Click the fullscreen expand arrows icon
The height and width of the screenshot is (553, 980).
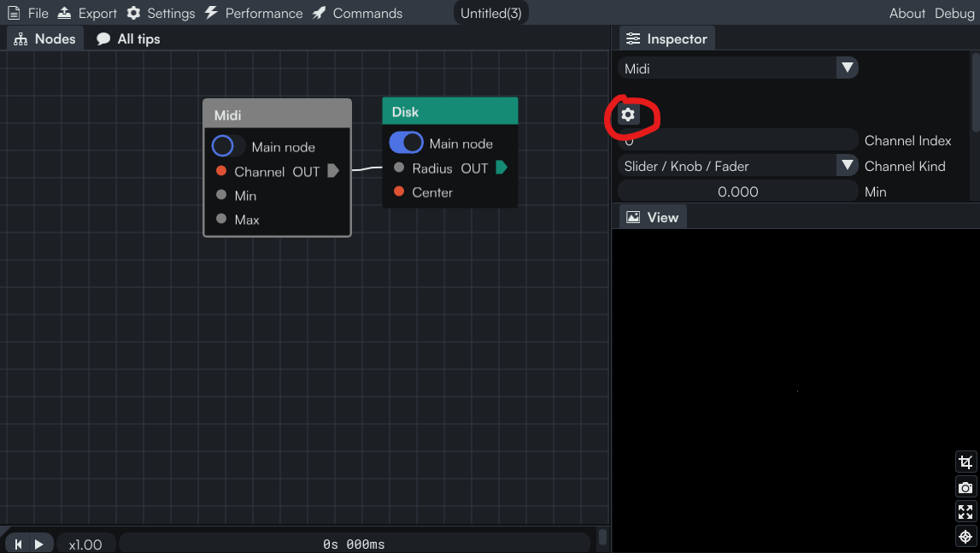(x=965, y=512)
